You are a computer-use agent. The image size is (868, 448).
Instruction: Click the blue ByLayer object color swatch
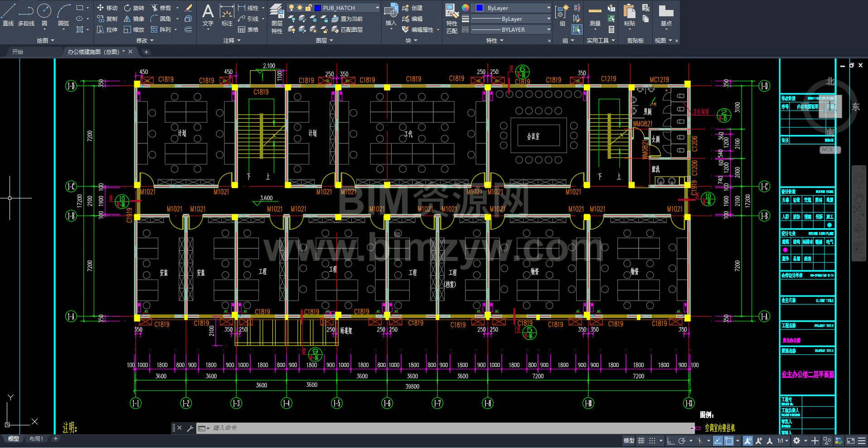(479, 8)
